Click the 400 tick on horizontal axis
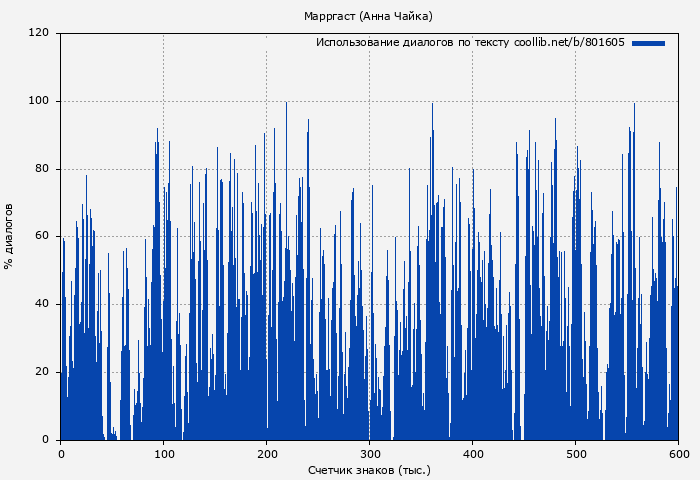The image size is (700, 480). pyautogui.click(x=473, y=454)
